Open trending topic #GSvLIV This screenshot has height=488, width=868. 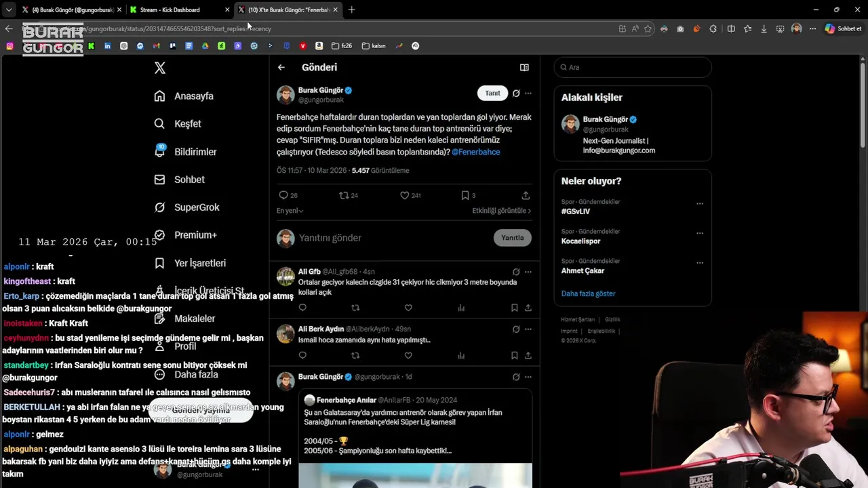point(576,211)
